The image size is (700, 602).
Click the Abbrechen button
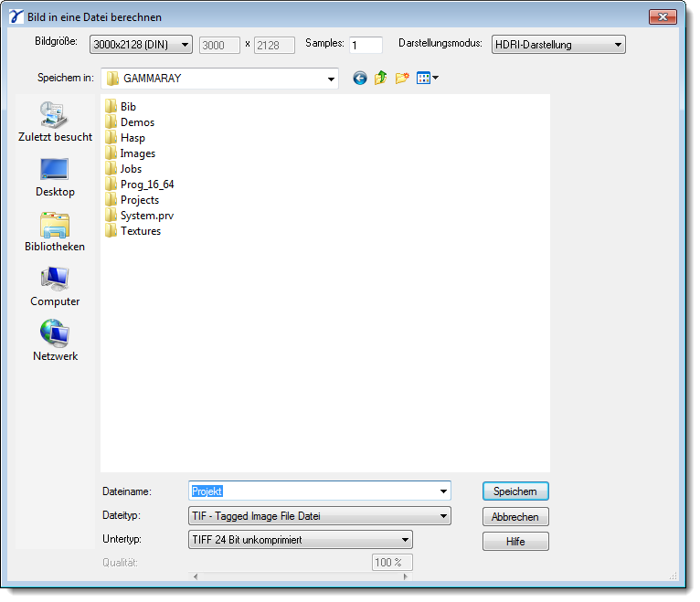tap(515, 517)
